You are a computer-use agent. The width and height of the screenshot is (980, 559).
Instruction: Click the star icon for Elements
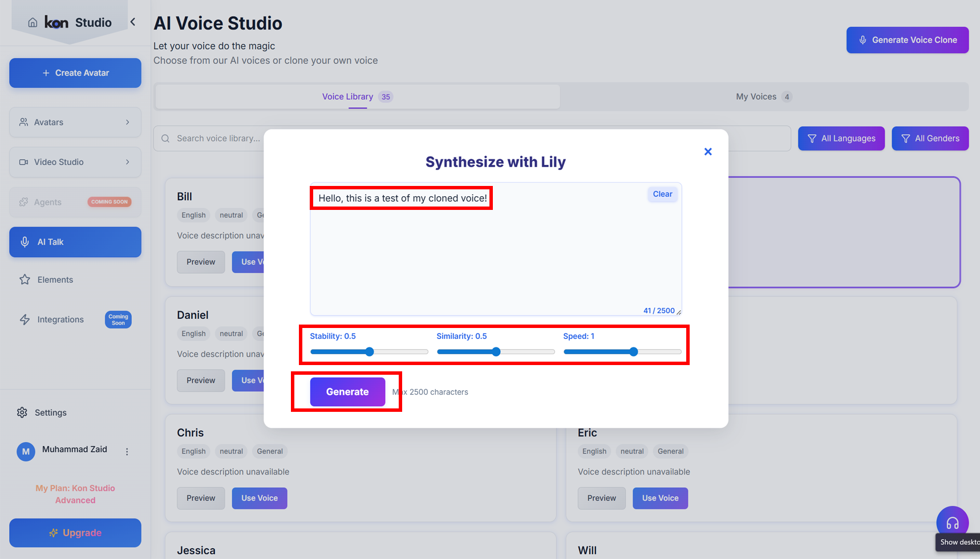pyautogui.click(x=25, y=279)
